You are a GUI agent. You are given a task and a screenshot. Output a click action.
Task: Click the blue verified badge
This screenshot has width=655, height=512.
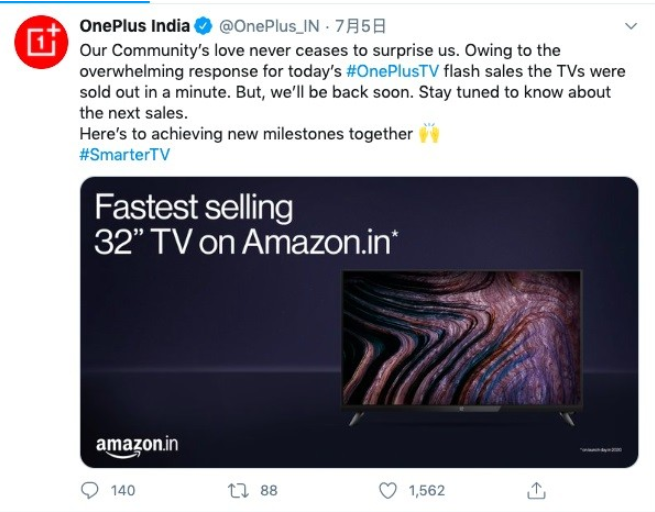click(x=204, y=26)
